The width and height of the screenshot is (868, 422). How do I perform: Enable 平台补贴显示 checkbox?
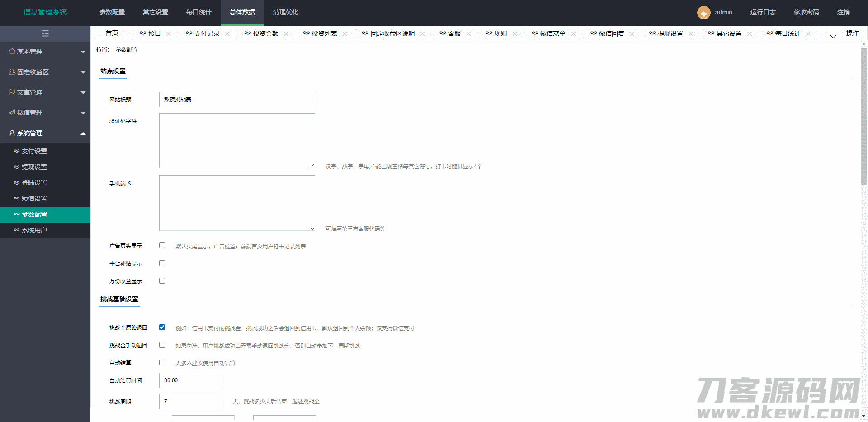(162, 263)
